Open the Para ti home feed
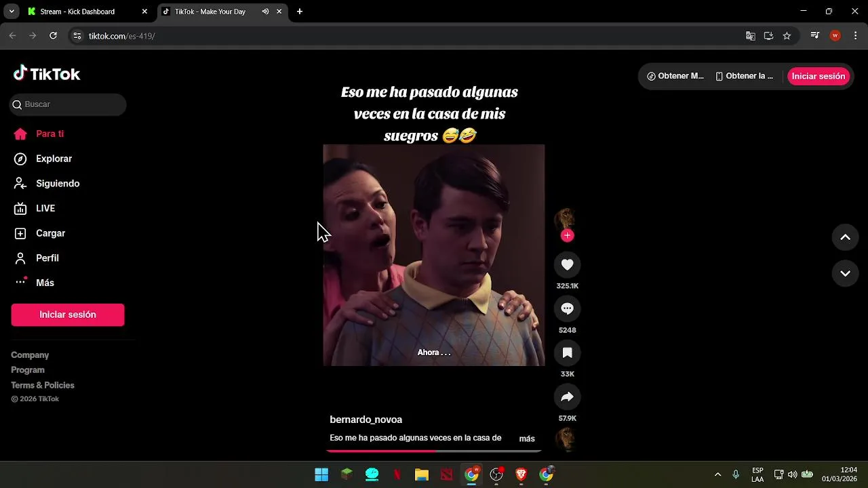Screen dimensions: 868x488 click(39, 134)
